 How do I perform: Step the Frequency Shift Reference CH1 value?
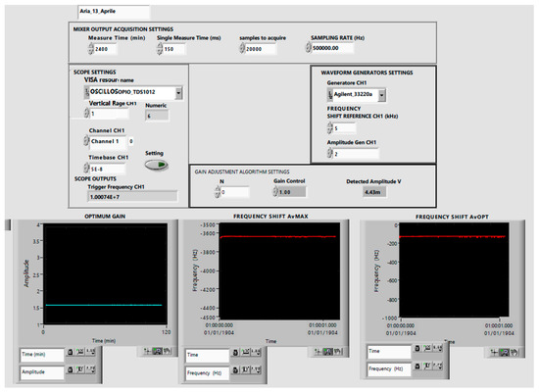[x=330, y=128]
